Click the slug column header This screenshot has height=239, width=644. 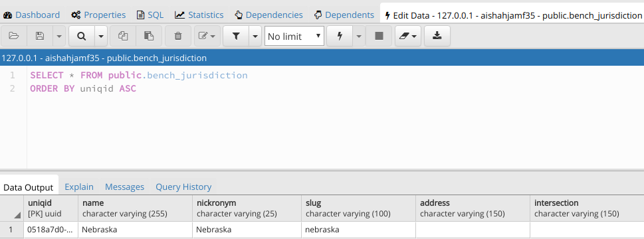click(x=359, y=208)
